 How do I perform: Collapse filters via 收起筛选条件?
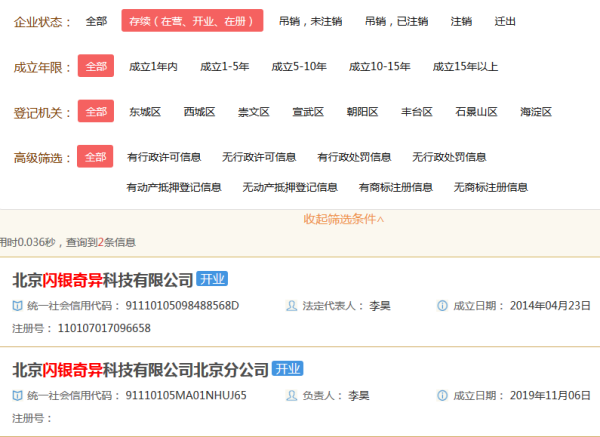[x=344, y=219]
